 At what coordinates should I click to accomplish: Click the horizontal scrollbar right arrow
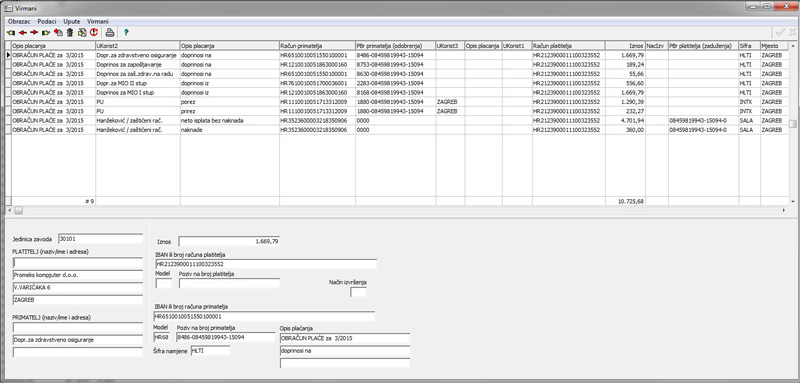[784, 210]
